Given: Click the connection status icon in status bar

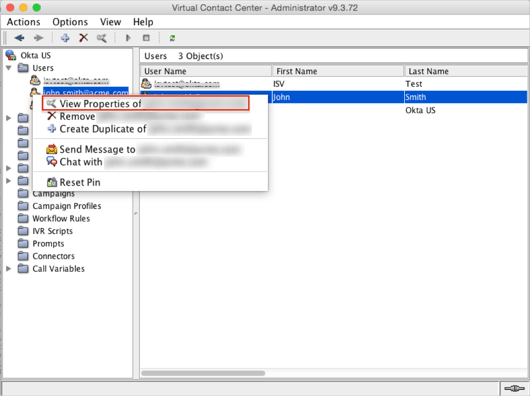Looking at the screenshot, I should point(514,389).
